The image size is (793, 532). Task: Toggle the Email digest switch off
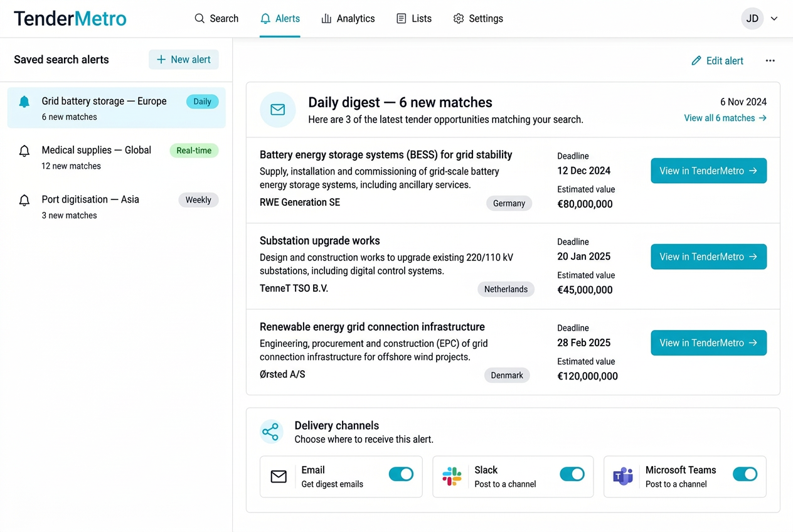pos(401,474)
